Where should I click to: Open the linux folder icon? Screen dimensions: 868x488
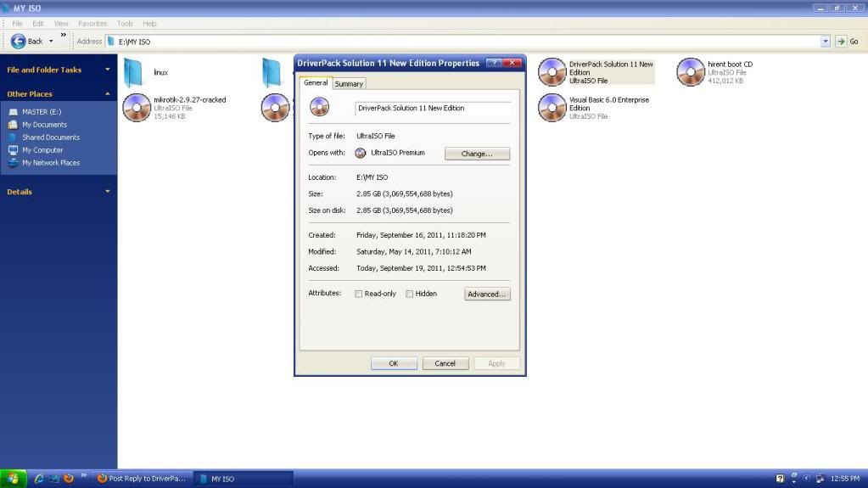pos(133,72)
